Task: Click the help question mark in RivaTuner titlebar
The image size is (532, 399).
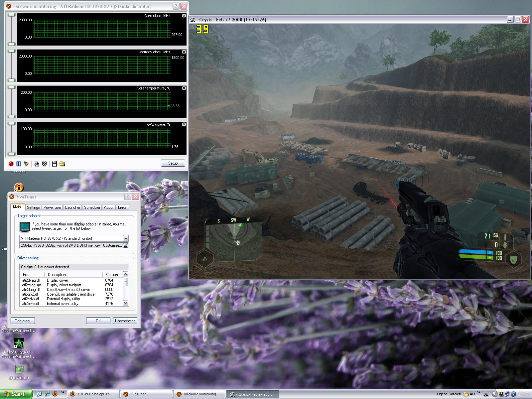Action: coord(128,197)
